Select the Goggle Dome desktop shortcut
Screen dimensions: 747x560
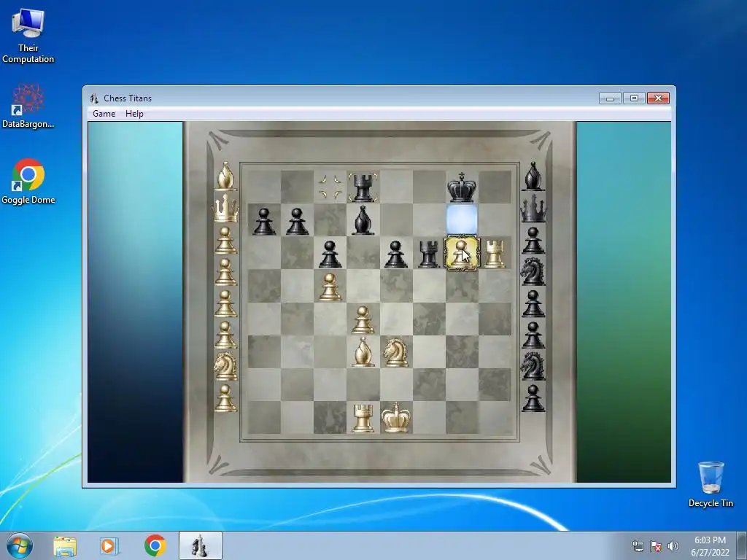[28, 182]
